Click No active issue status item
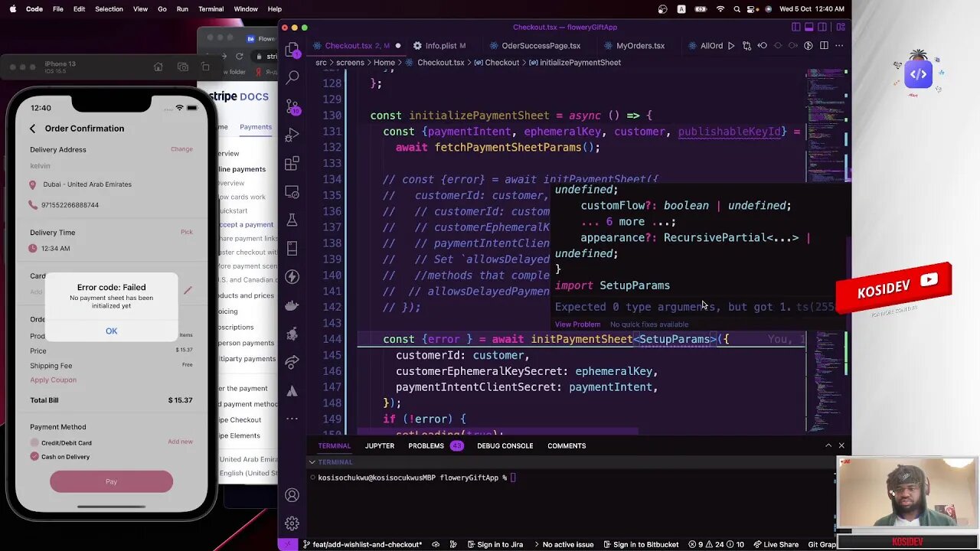The height and width of the screenshot is (551, 980). pyautogui.click(x=563, y=544)
